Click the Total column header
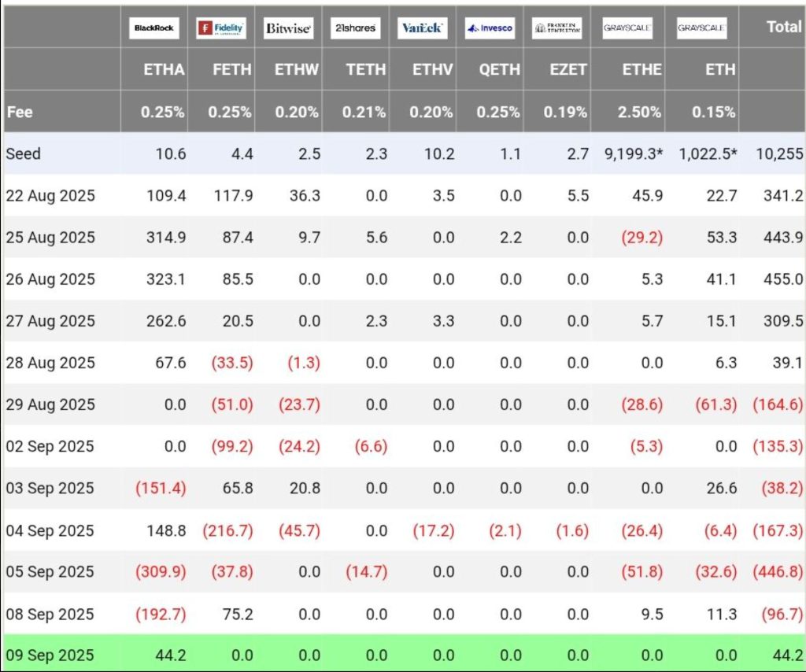 783,27
